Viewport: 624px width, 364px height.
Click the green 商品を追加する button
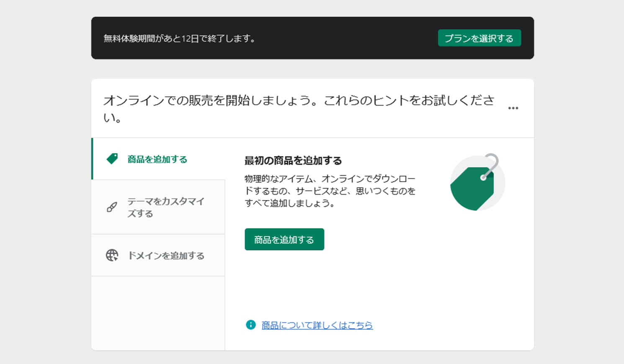point(284,239)
